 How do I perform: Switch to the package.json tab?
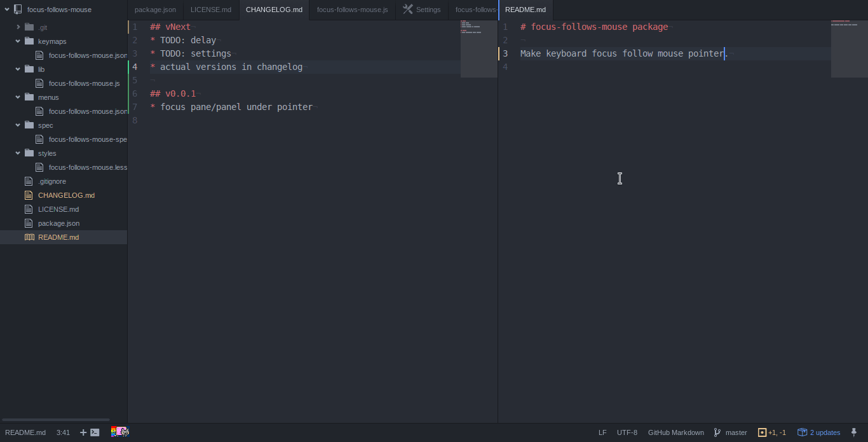pyautogui.click(x=155, y=10)
